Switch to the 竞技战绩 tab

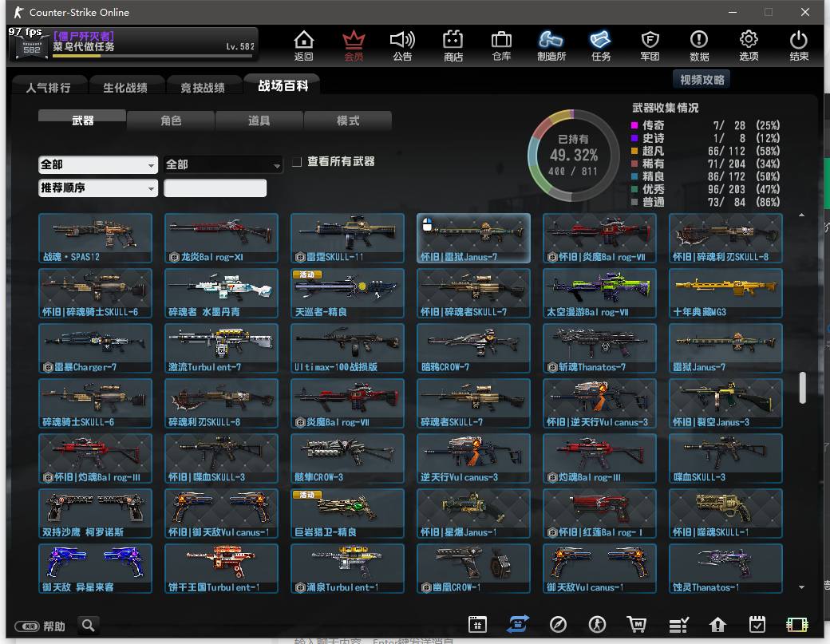(203, 87)
